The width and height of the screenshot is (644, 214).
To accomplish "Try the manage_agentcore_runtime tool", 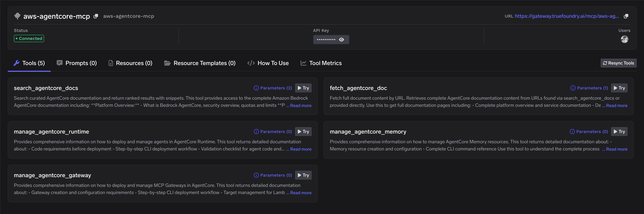I will point(303,132).
